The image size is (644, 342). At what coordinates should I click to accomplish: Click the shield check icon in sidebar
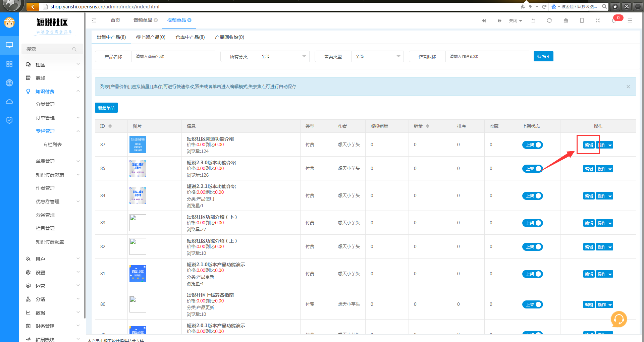[9, 120]
